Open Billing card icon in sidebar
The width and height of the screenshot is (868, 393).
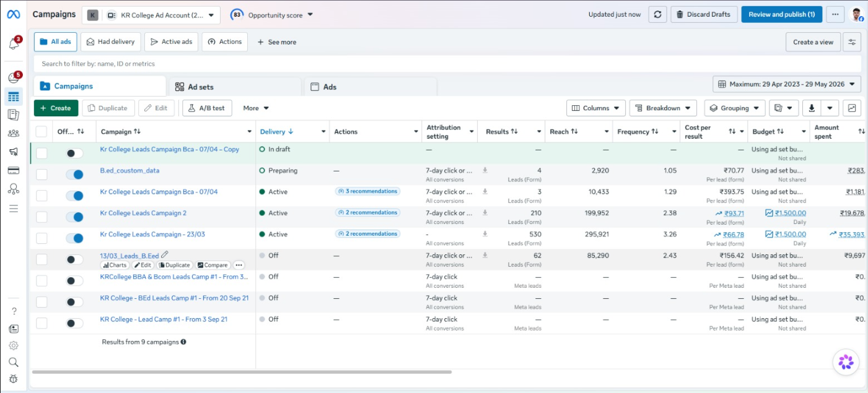14,171
